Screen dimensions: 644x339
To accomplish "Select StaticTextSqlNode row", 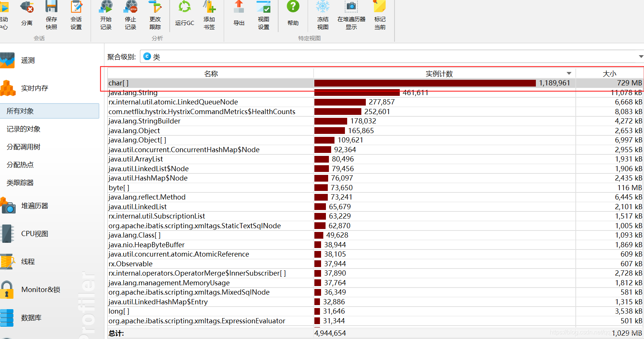I will click(376, 226).
